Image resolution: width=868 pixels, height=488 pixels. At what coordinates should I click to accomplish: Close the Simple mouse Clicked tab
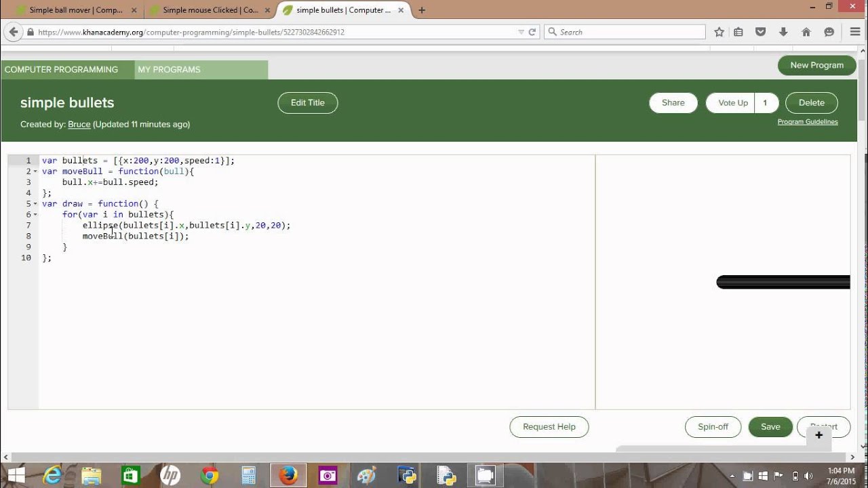click(x=267, y=10)
